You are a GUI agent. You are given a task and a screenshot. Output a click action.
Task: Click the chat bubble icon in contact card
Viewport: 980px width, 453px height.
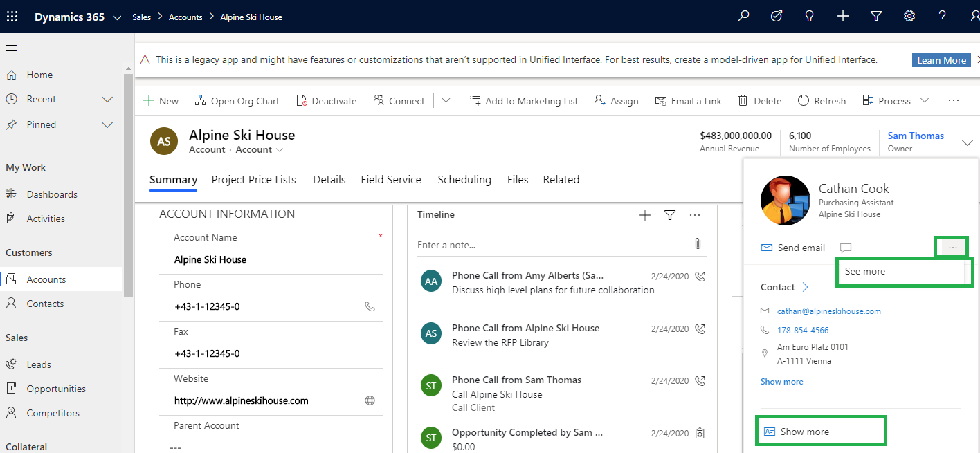[x=845, y=248]
